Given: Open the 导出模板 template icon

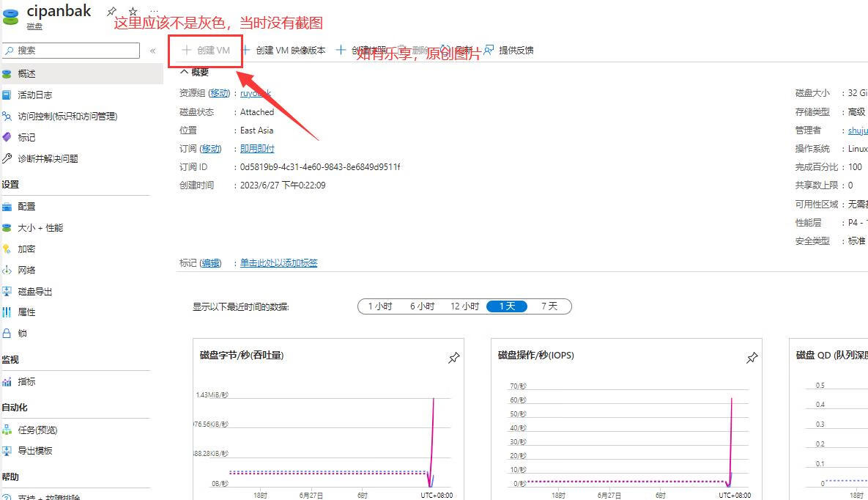Looking at the screenshot, I should (x=7, y=451).
